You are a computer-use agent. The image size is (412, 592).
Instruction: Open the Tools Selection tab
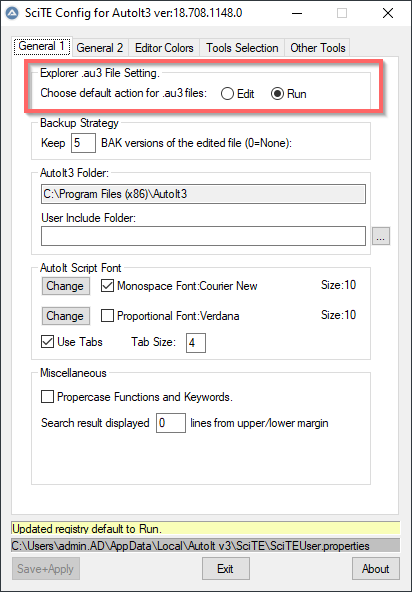(242, 48)
